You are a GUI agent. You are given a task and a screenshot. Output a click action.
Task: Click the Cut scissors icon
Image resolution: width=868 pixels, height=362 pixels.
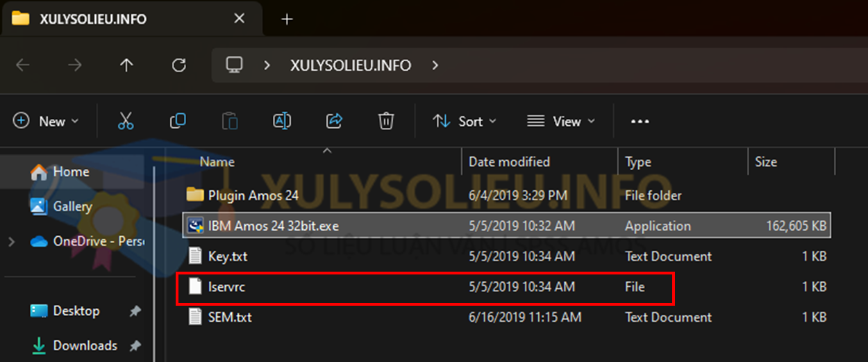126,121
